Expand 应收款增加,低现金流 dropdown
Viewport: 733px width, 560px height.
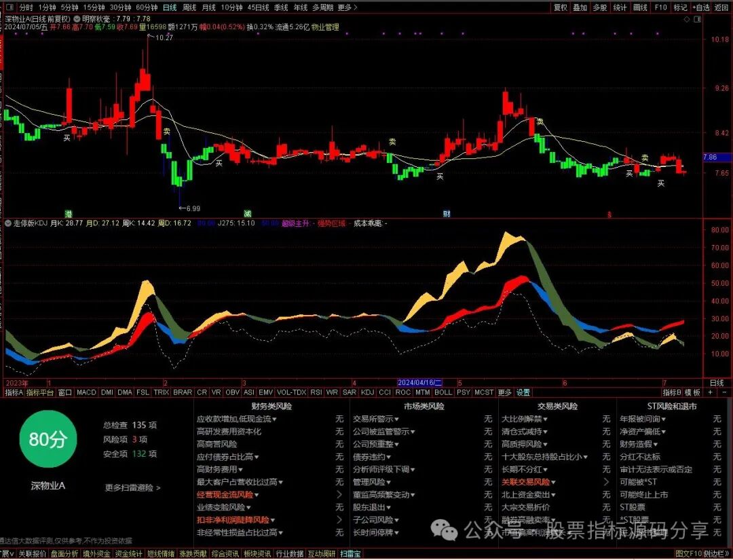(x=237, y=419)
